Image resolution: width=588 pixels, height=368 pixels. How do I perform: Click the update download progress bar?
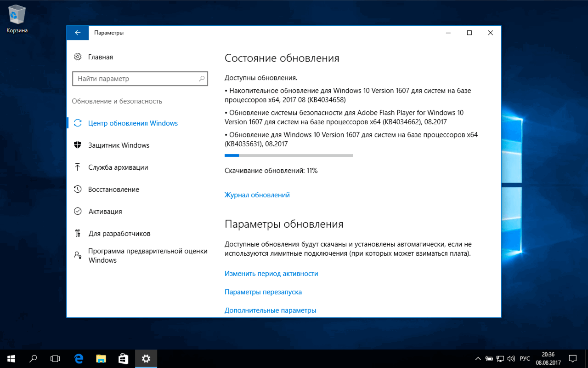coord(288,155)
